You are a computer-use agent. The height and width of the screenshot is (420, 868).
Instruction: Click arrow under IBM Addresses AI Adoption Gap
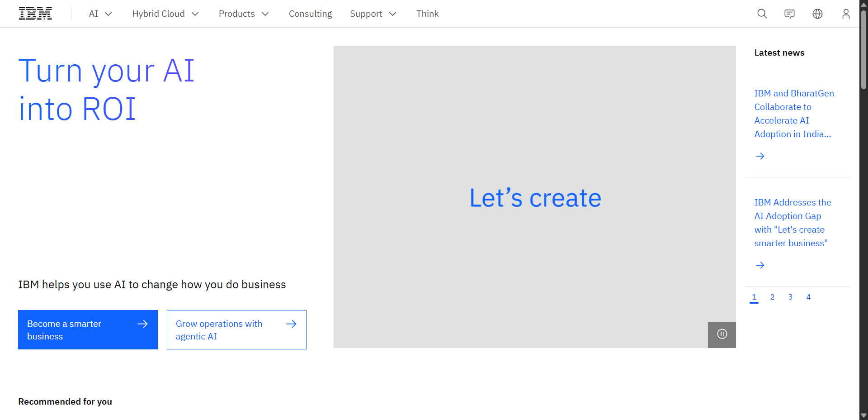[760, 265]
